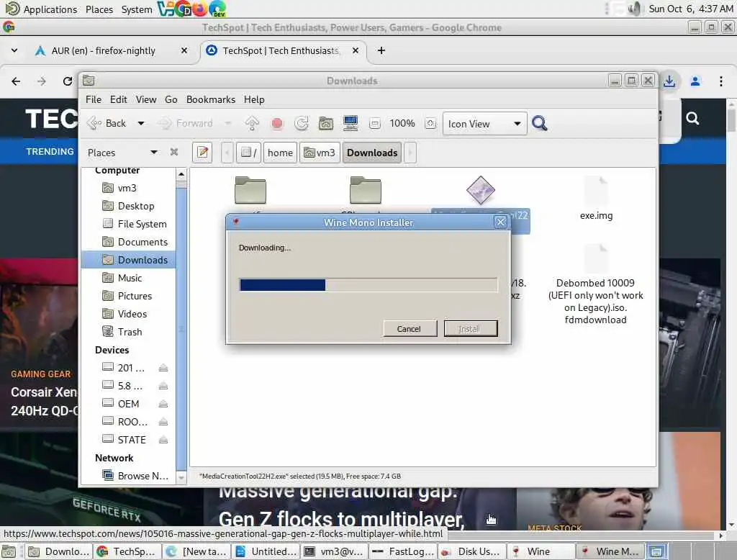Image resolution: width=737 pixels, height=560 pixels.
Task: Open Chrome profile avatar icon
Action: pos(695,81)
